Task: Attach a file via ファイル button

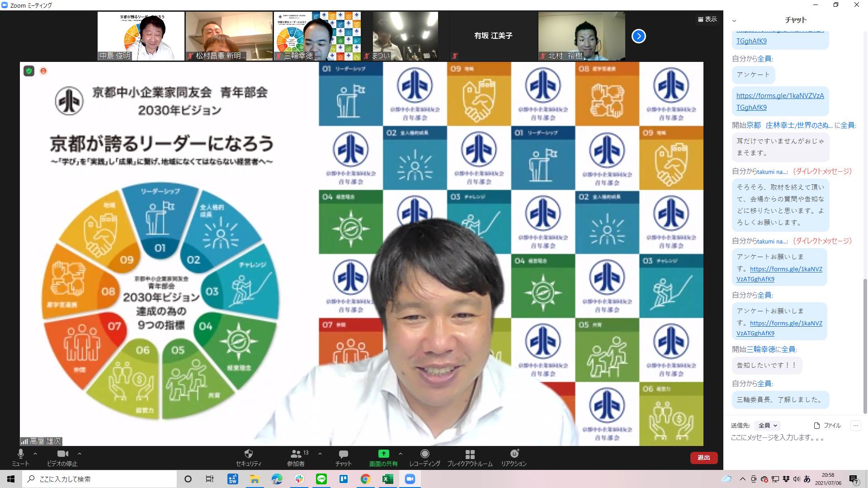Action: [827, 425]
